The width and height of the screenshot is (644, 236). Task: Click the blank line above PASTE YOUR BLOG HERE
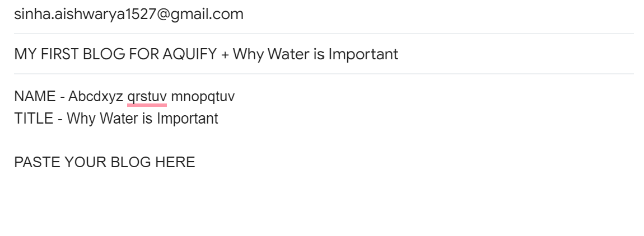tap(324, 141)
